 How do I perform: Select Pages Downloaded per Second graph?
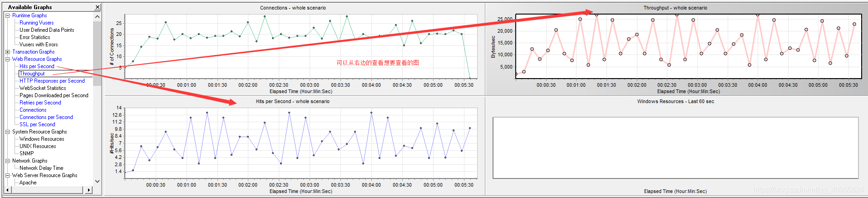click(x=54, y=95)
